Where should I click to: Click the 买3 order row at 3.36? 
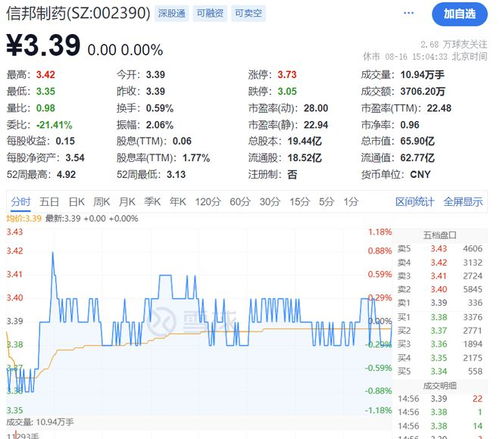[x=440, y=344]
